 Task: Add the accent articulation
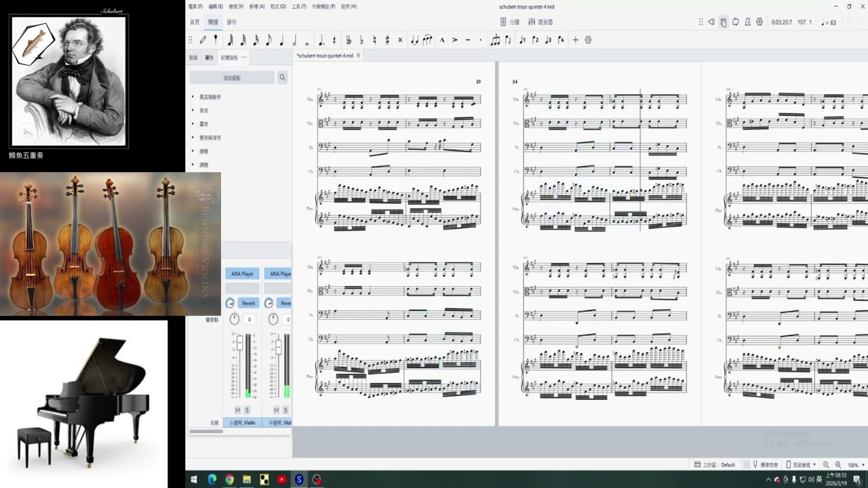(455, 40)
